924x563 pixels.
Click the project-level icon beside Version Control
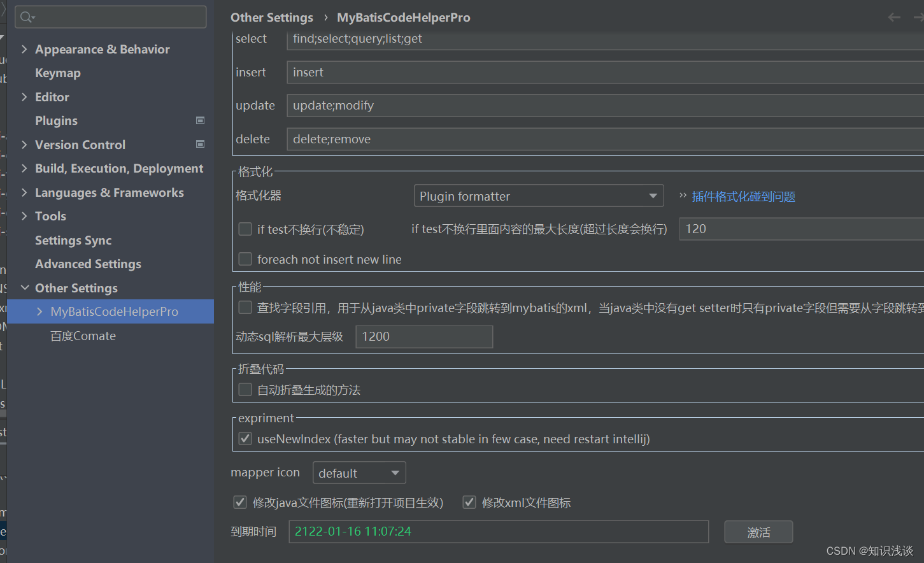pos(200,145)
